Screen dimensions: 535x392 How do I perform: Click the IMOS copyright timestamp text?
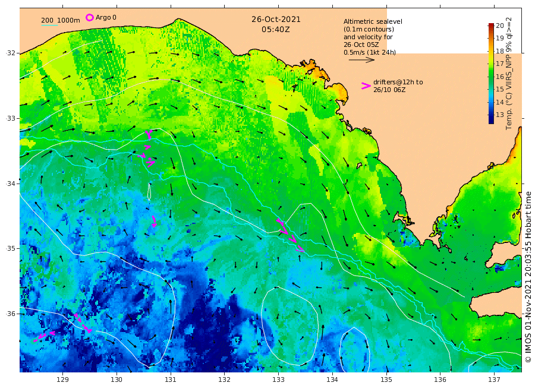pos(528,277)
